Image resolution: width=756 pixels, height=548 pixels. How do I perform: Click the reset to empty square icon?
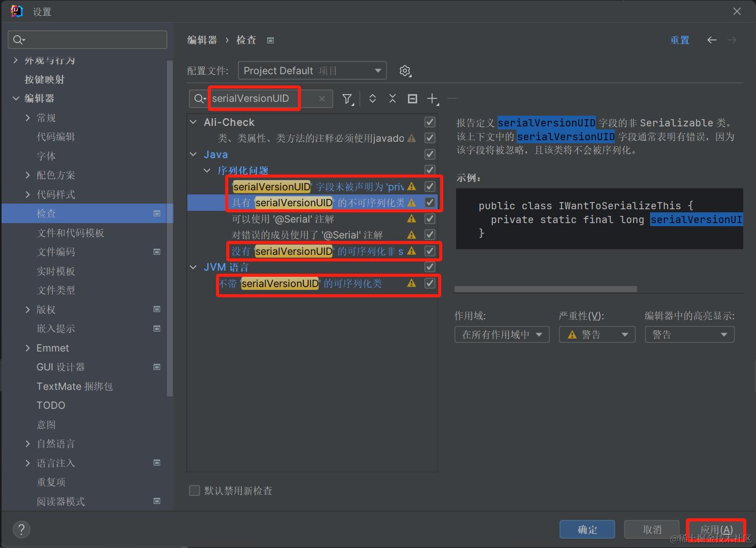pos(413,99)
